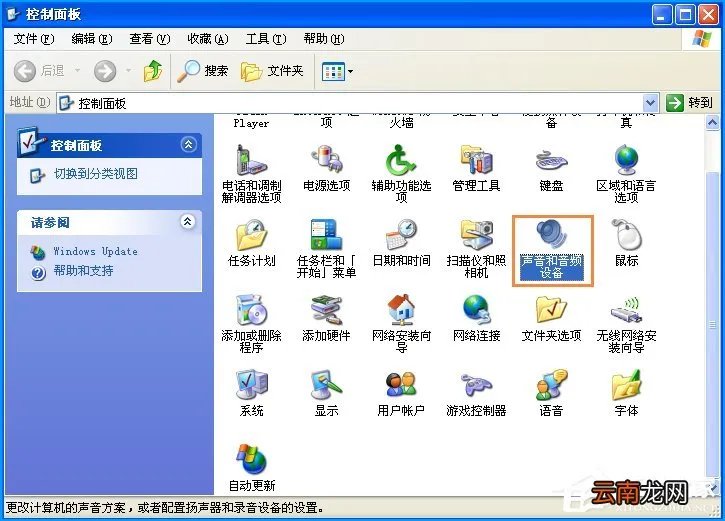Open forward history dropdown arrow

[x=128, y=71]
